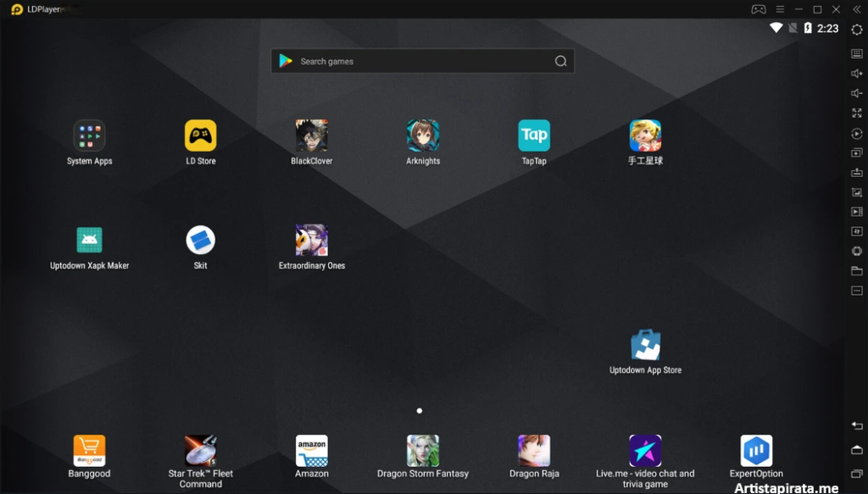Open the keyboard mapping tool
Viewport: 868px width, 494px height.
coord(856,53)
